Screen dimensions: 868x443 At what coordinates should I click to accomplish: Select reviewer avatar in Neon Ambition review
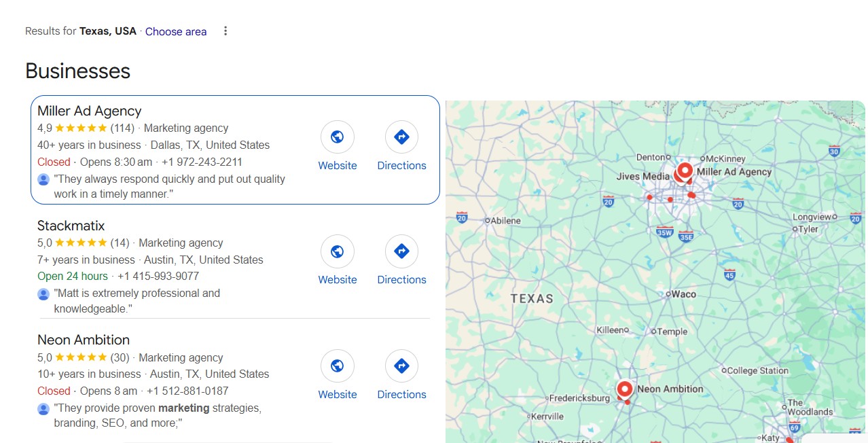pos(43,409)
